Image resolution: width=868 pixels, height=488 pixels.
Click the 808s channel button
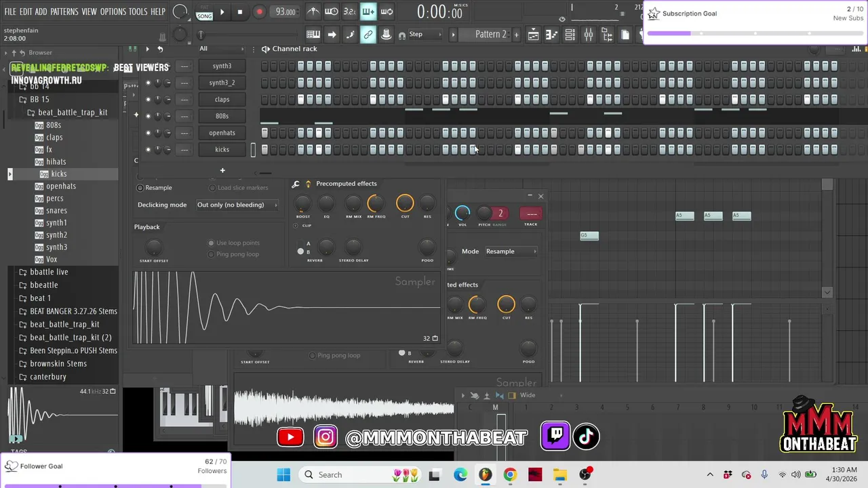point(222,116)
